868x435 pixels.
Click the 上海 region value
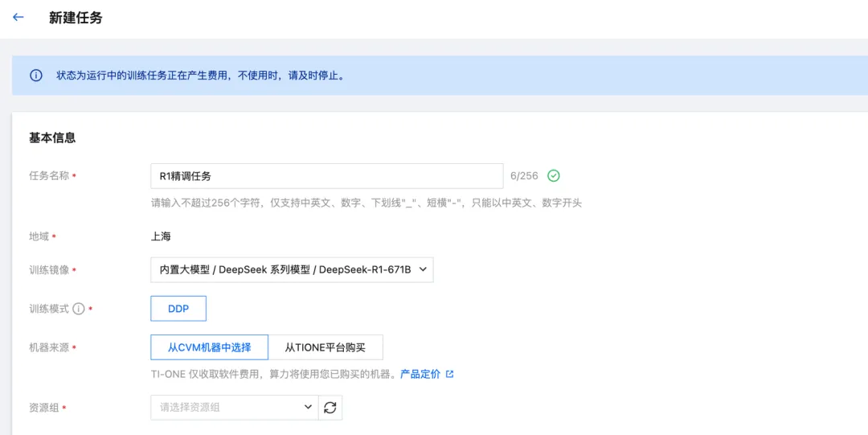[161, 236]
